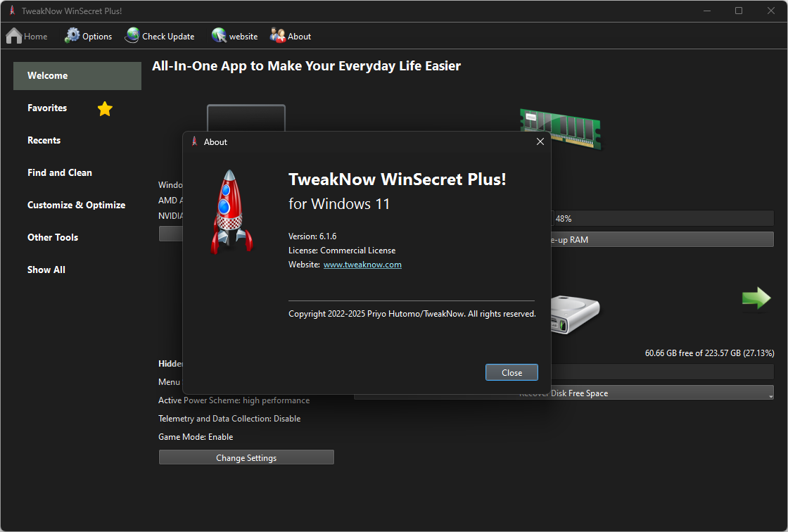
Task: Click the app rocket icon in main title bar
Action: tap(13, 11)
